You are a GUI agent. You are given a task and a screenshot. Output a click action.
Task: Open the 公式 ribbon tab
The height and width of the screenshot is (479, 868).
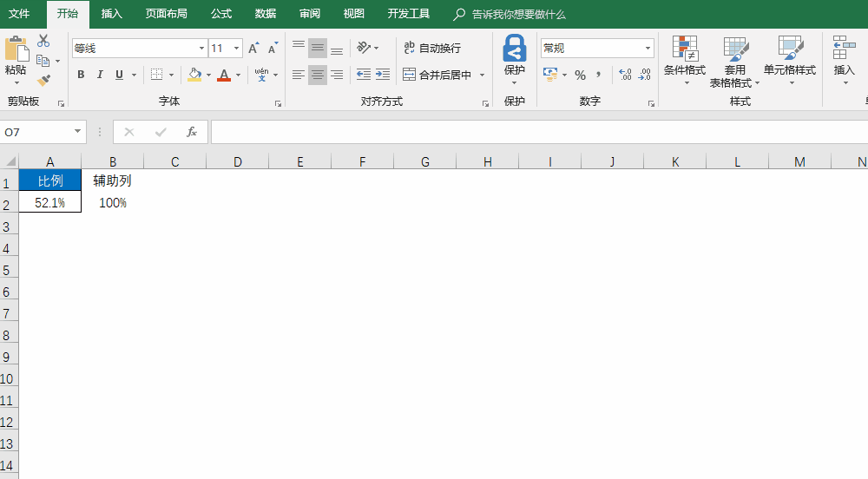220,14
